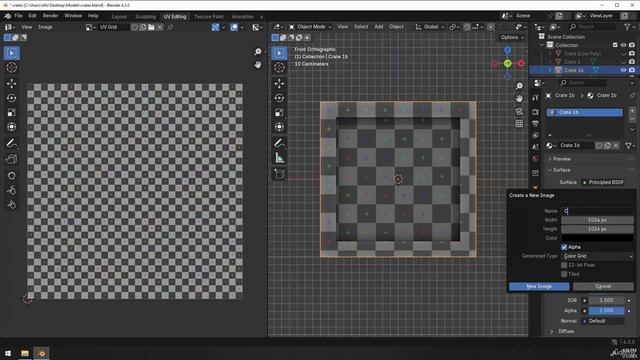Viewport: 640px width, 360px height.
Task: Select the Scale tool in 3D viewport toolbar
Action: click(279, 113)
